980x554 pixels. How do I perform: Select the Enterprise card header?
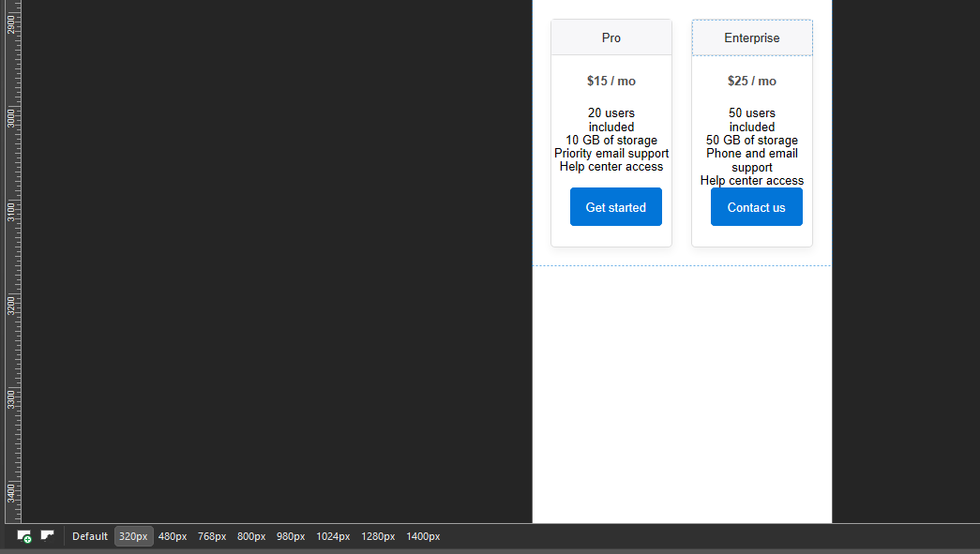click(x=752, y=37)
